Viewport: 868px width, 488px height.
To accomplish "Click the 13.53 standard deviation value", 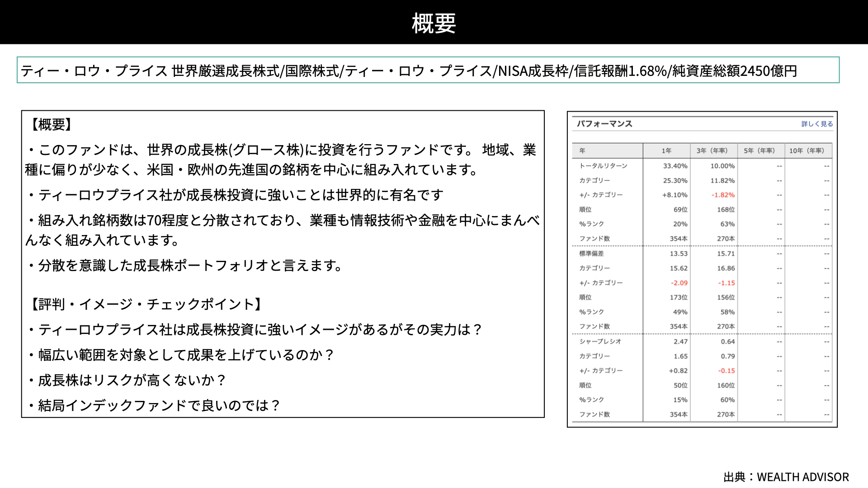I will tap(679, 253).
